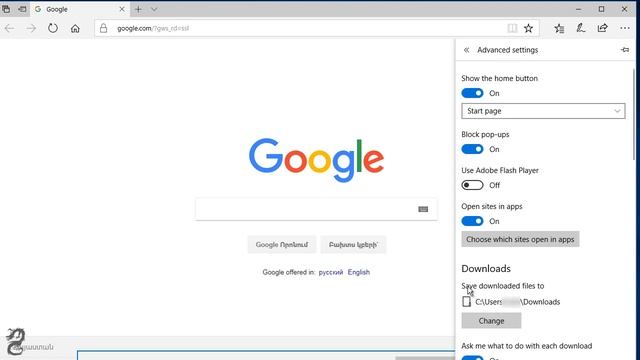Go to the home page icon

coord(75,28)
